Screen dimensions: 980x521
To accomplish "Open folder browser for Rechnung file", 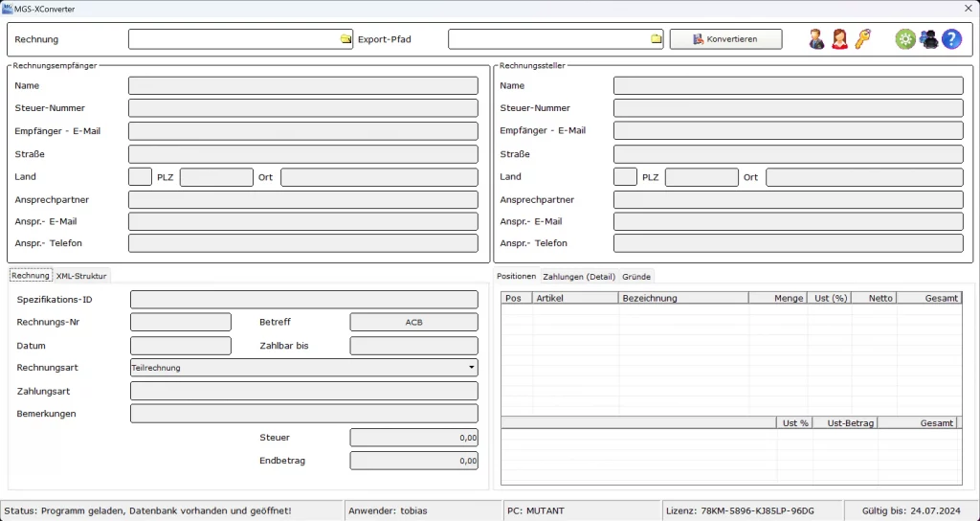I will (345, 39).
